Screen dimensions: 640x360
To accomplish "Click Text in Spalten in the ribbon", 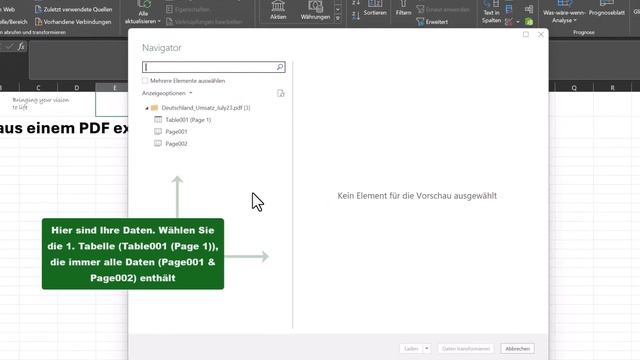I will pyautogui.click(x=491, y=12).
